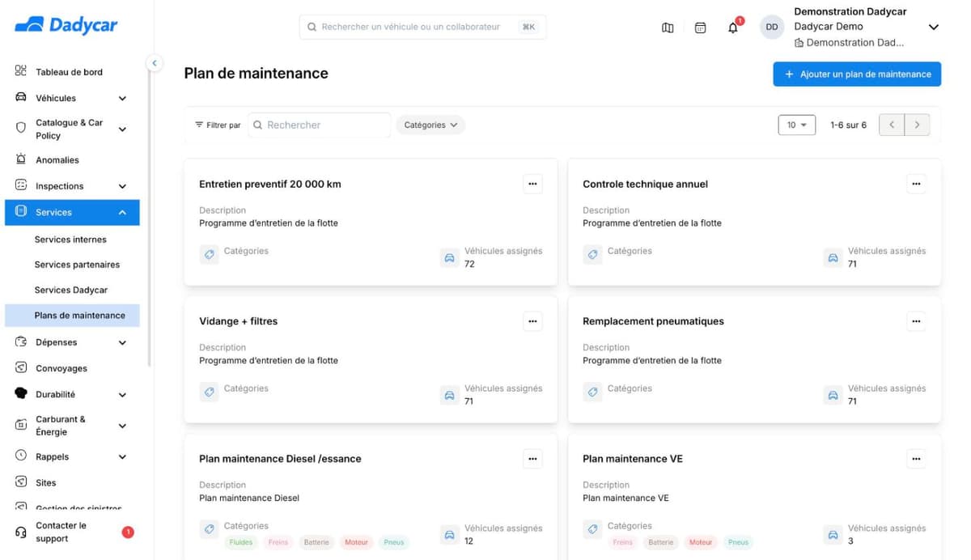This screenshot has width=971, height=560.
Task: Go to next page with right arrow
Action: [917, 125]
